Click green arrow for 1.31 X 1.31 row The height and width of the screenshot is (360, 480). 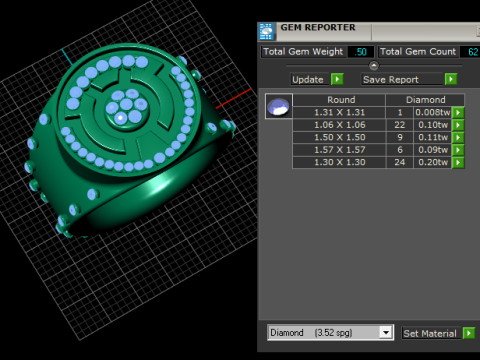coord(458,113)
